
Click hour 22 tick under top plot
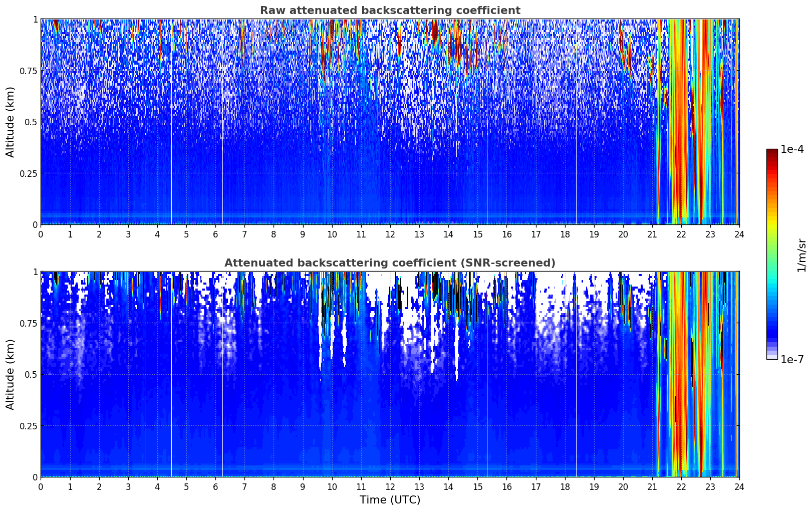coord(681,234)
